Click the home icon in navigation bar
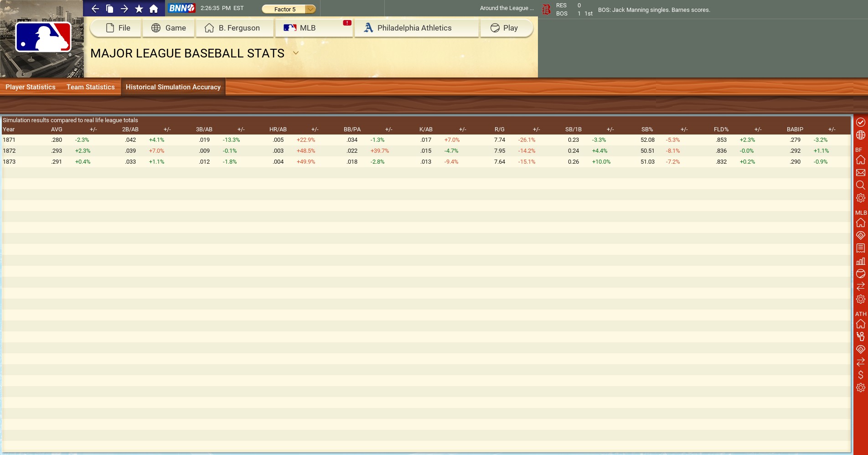868x455 pixels. [154, 9]
